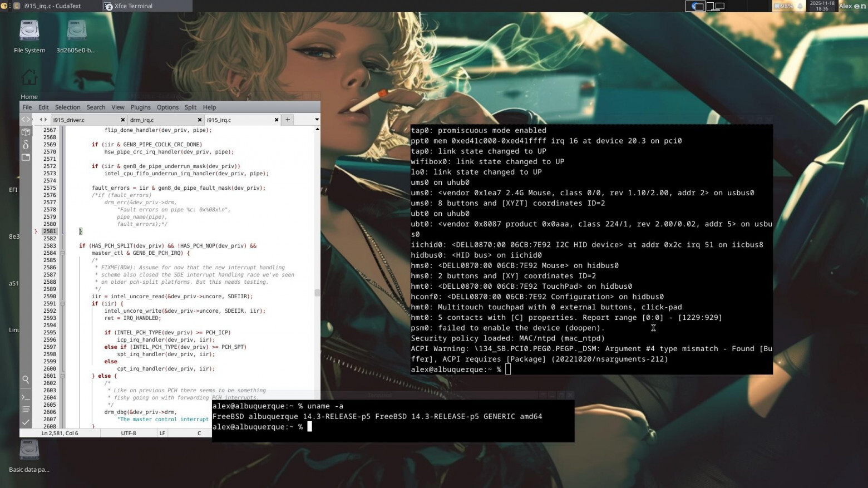Open the Alex user menu in panel
This screenshot has height=488, width=868.
[x=845, y=6]
